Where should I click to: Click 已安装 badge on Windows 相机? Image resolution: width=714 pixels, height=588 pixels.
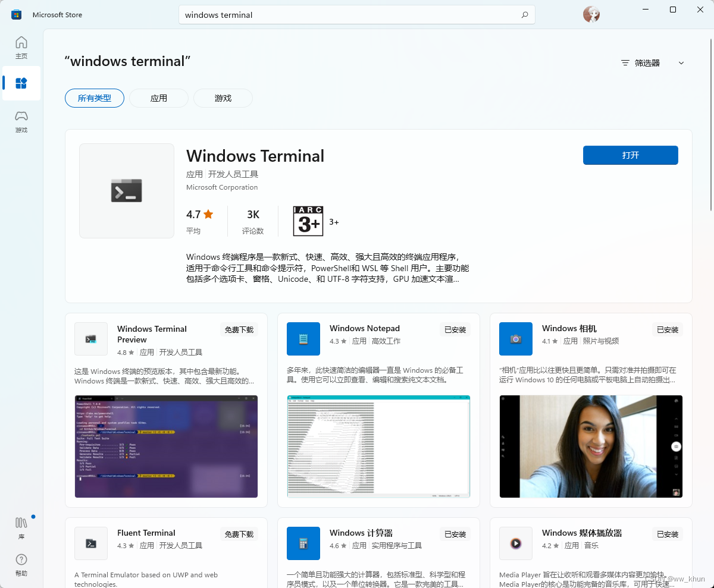668,330
